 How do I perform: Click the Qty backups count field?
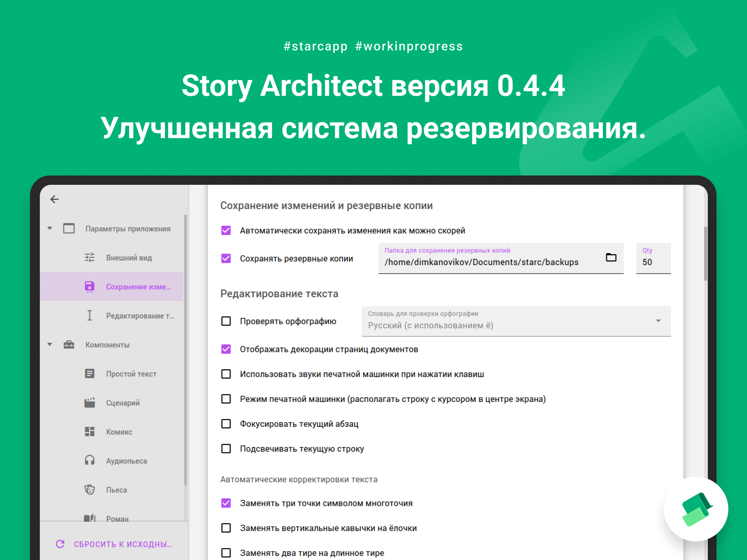(x=653, y=258)
